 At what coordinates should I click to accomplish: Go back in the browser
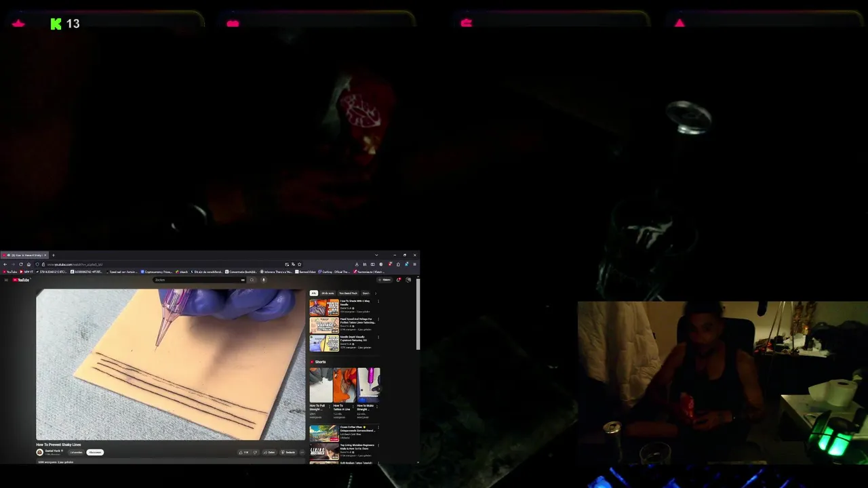click(x=5, y=264)
